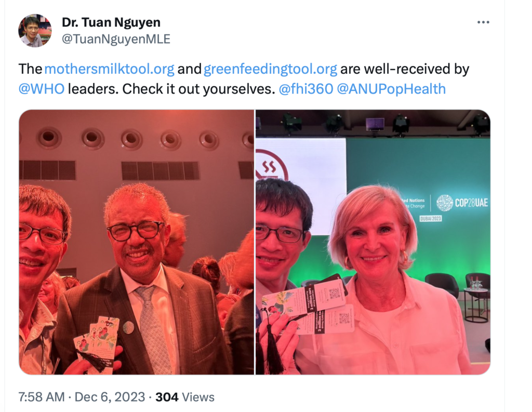Click the bookmarks held in left photo
The height and width of the screenshot is (412, 532).
98,343
